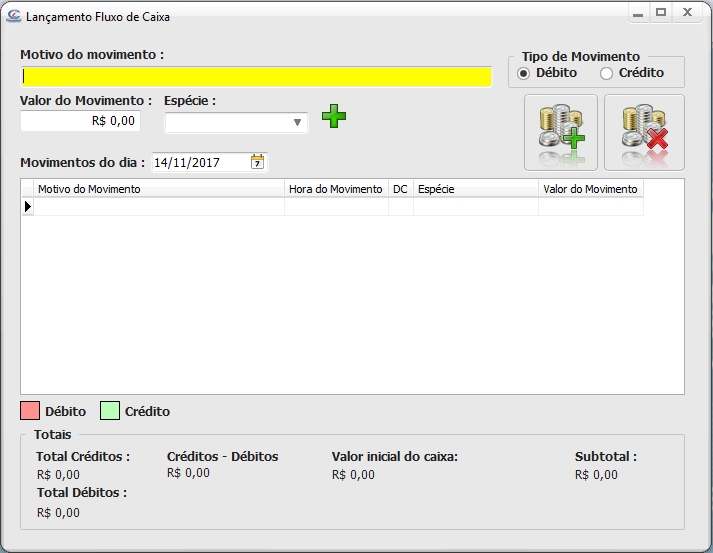Click the DC column header

click(x=400, y=188)
